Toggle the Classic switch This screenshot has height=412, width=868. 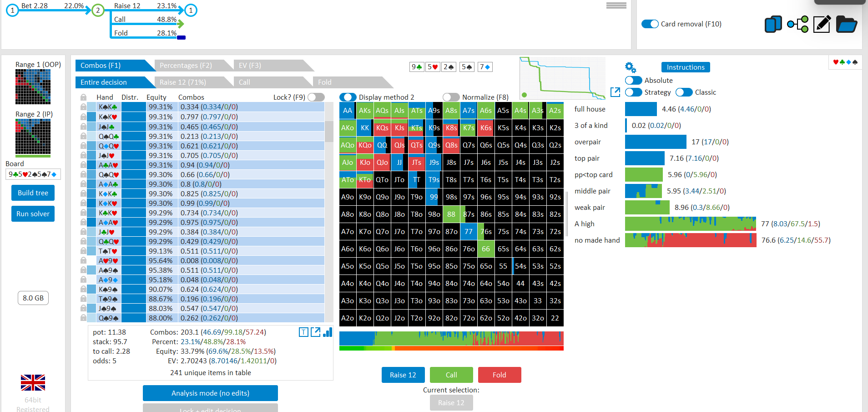click(684, 92)
